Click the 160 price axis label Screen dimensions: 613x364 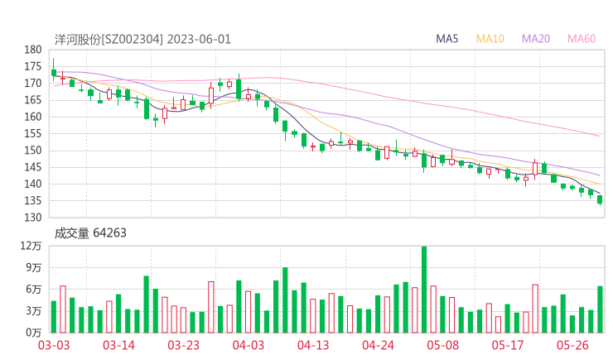click(x=33, y=117)
